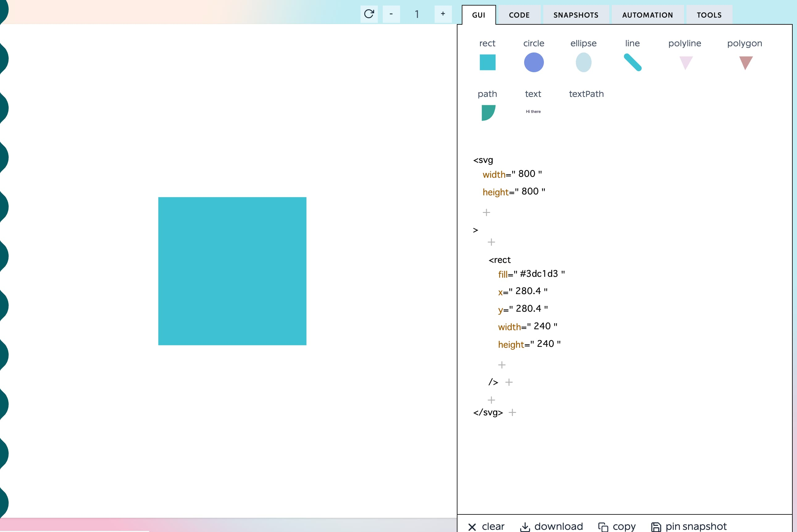Screen dimensions: 797x532
Task: Add attribute to rect with plus
Action: [502, 365]
